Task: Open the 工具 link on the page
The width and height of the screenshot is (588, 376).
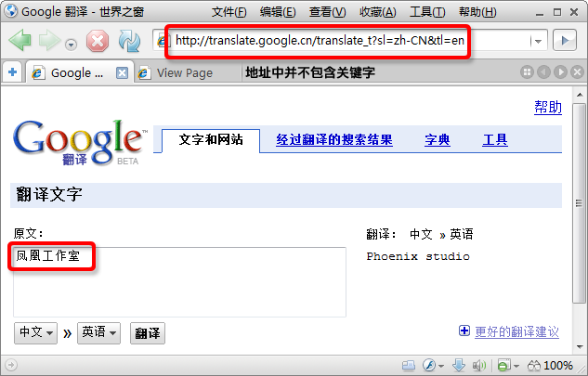Action: tap(495, 140)
